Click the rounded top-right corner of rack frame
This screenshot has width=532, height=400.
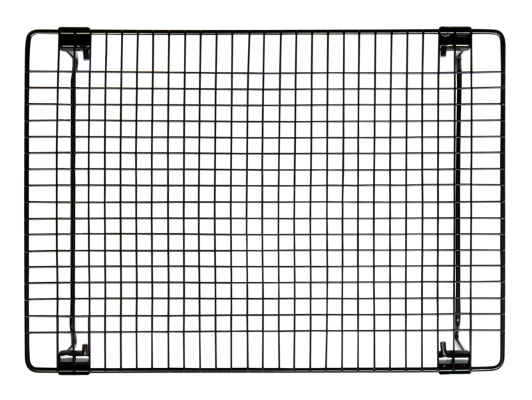tap(501, 33)
